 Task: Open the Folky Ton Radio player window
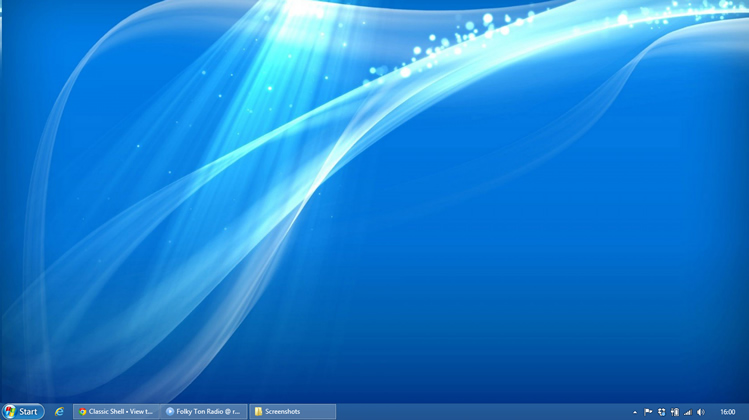[x=204, y=411]
